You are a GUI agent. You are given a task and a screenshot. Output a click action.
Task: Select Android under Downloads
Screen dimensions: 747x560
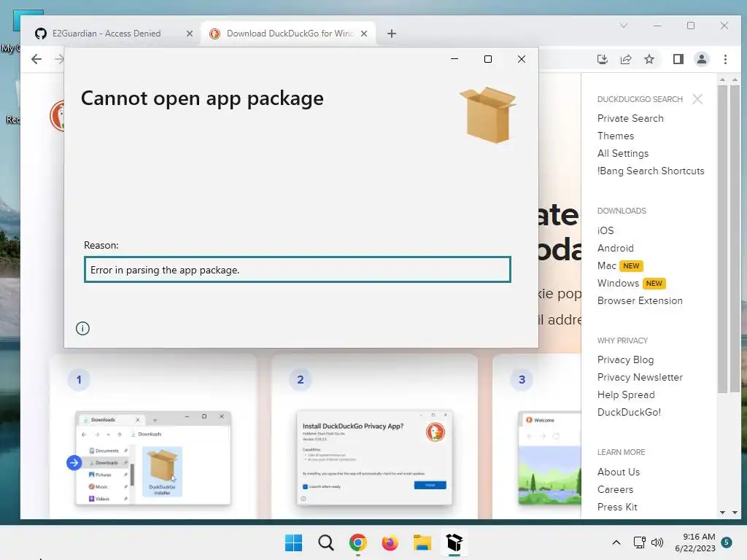tap(616, 248)
